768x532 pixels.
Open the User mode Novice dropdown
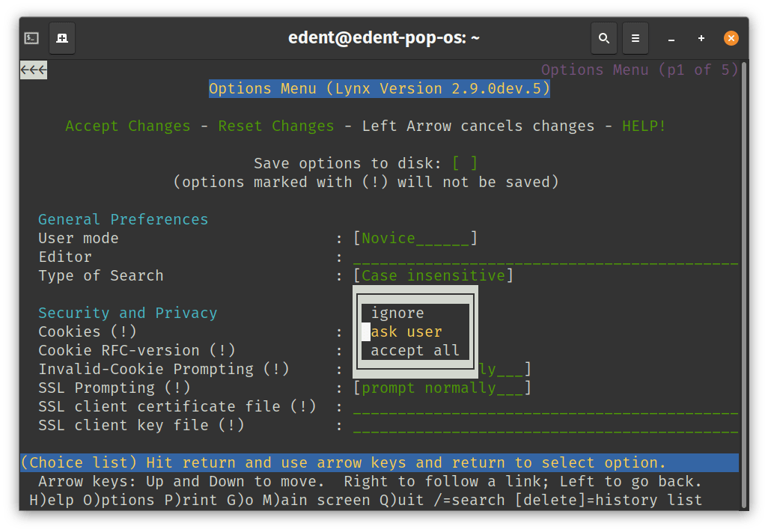point(415,239)
